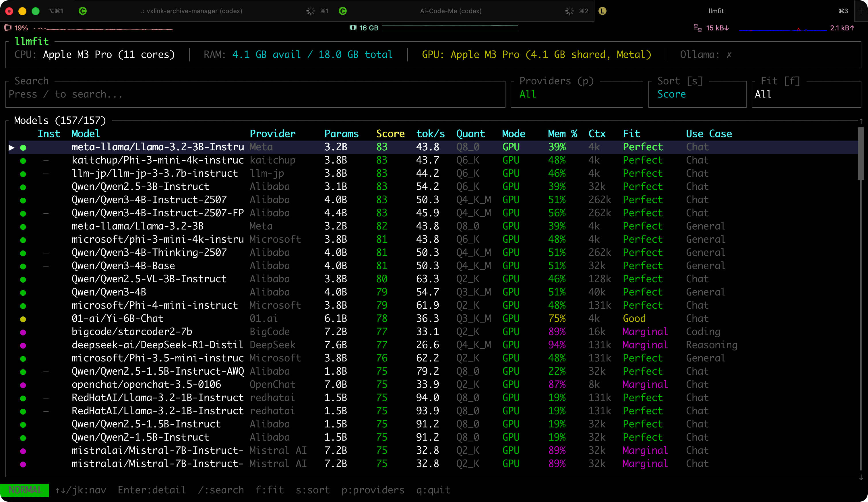Click the OpenChat provider cell
This screenshot has width=868, height=502.
[x=272, y=384]
